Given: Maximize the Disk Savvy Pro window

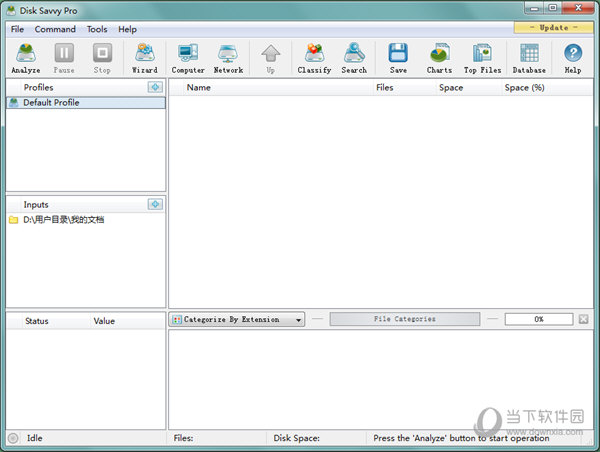Looking at the screenshot, I should 553,8.
